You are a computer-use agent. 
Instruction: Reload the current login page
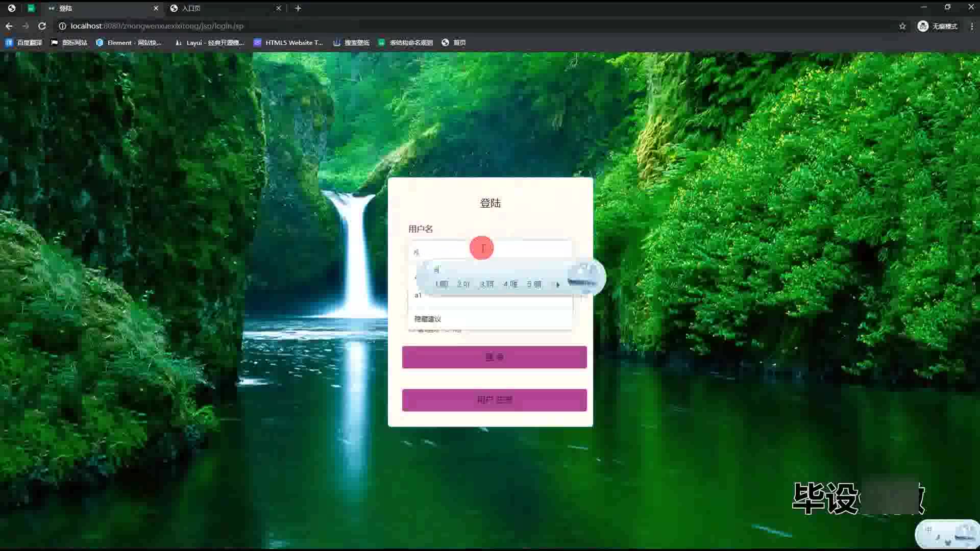[42, 26]
